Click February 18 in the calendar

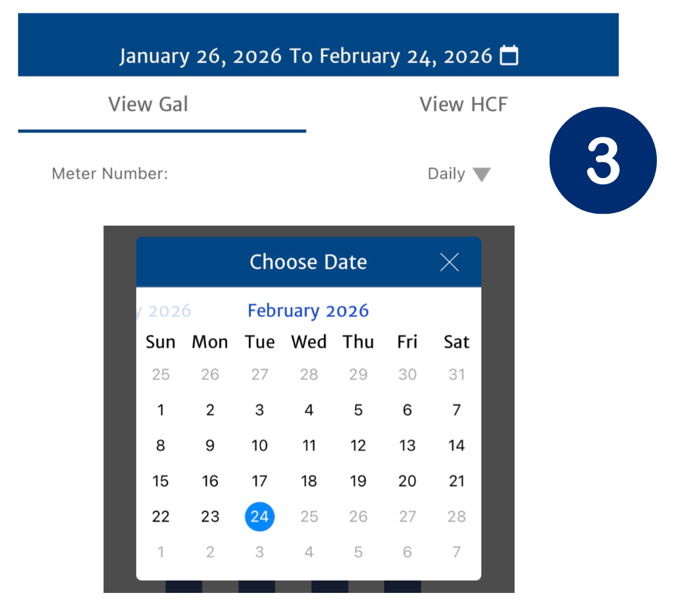point(308,481)
